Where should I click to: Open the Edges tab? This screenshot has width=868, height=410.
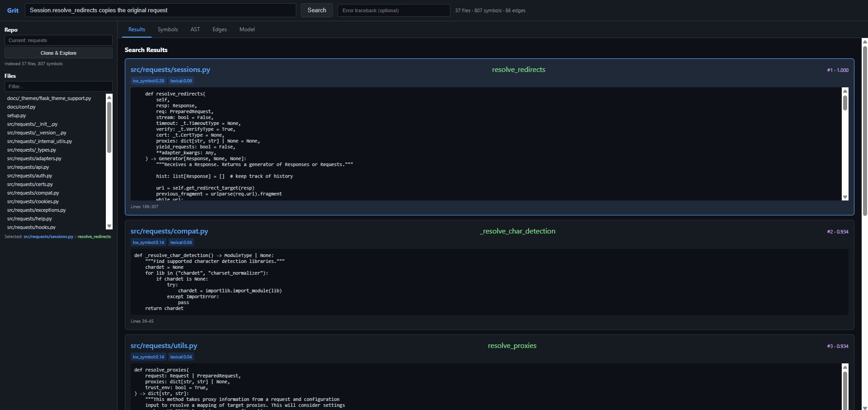tap(219, 29)
